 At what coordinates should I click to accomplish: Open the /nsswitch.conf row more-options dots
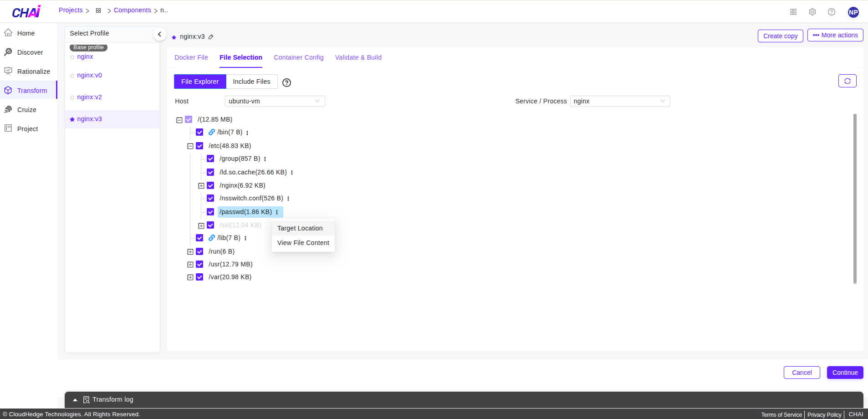pos(288,199)
